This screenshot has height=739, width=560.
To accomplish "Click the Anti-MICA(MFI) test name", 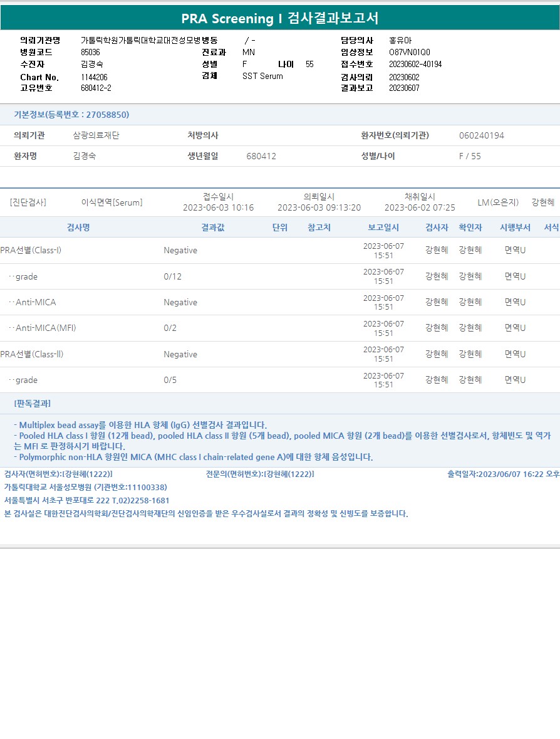I will pyautogui.click(x=46, y=328).
